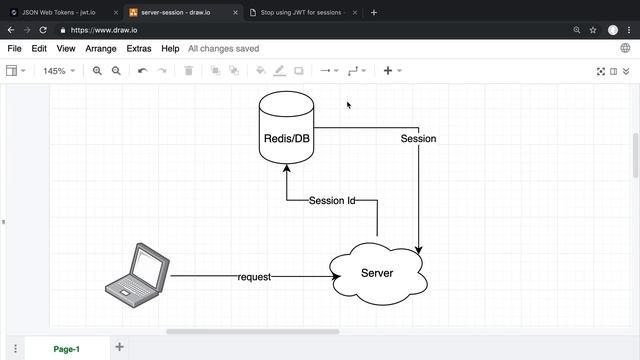Open the fill color bucket tool
Viewport: 640px width, 360px height.
(260, 71)
